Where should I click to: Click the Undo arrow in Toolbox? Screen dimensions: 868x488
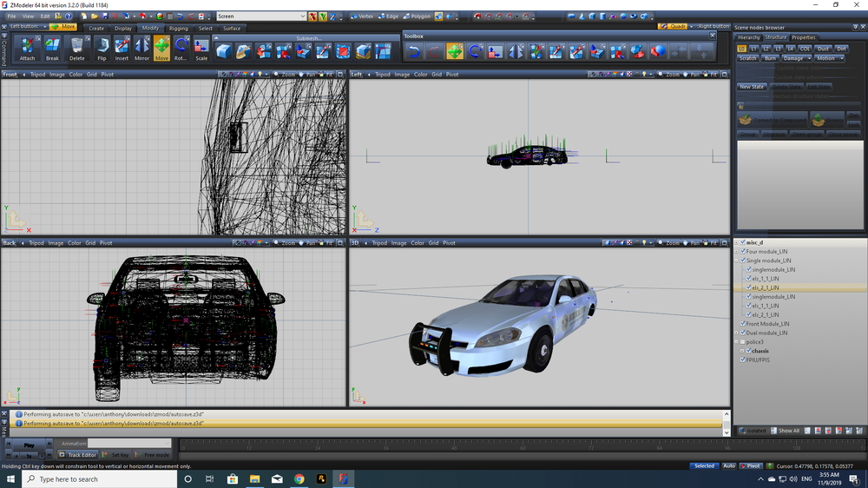click(414, 51)
